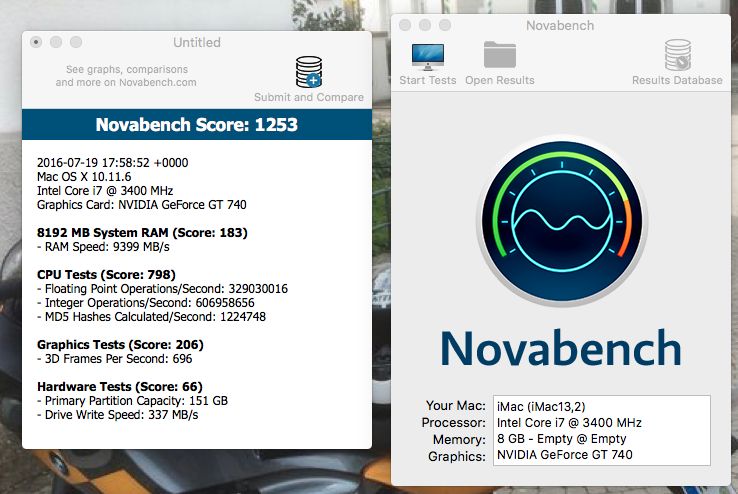This screenshot has height=494, width=738.
Task: Click the iMac (iMac13,2) value
Action: [x=541, y=406]
